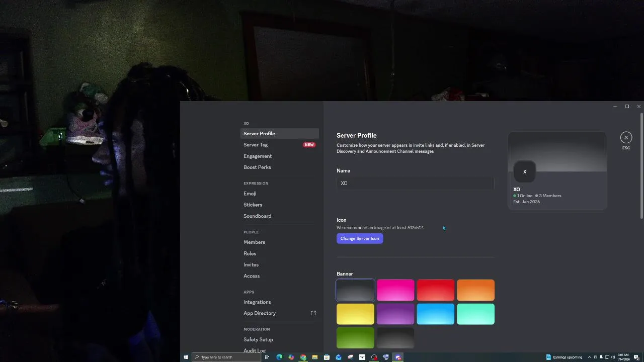Open Invites page
This screenshot has height=362, width=644.
280,264
